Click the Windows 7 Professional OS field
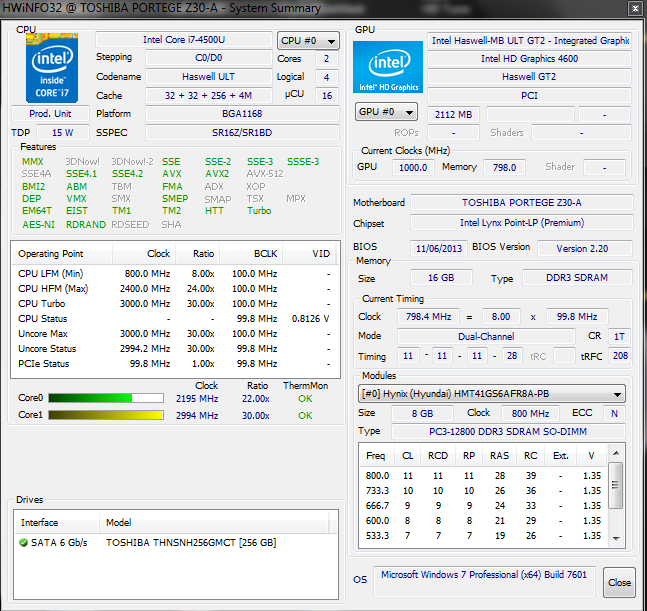This screenshot has width=647, height=611. click(484, 582)
